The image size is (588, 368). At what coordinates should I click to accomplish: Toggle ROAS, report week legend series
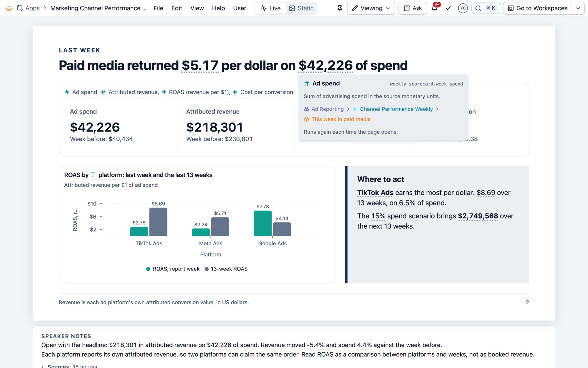(x=172, y=269)
